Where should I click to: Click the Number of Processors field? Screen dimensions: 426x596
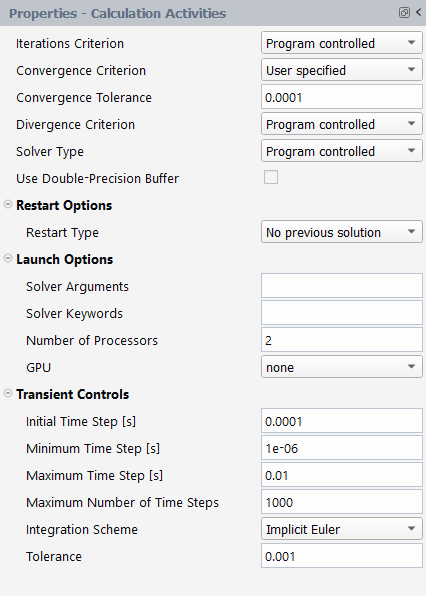[342, 340]
